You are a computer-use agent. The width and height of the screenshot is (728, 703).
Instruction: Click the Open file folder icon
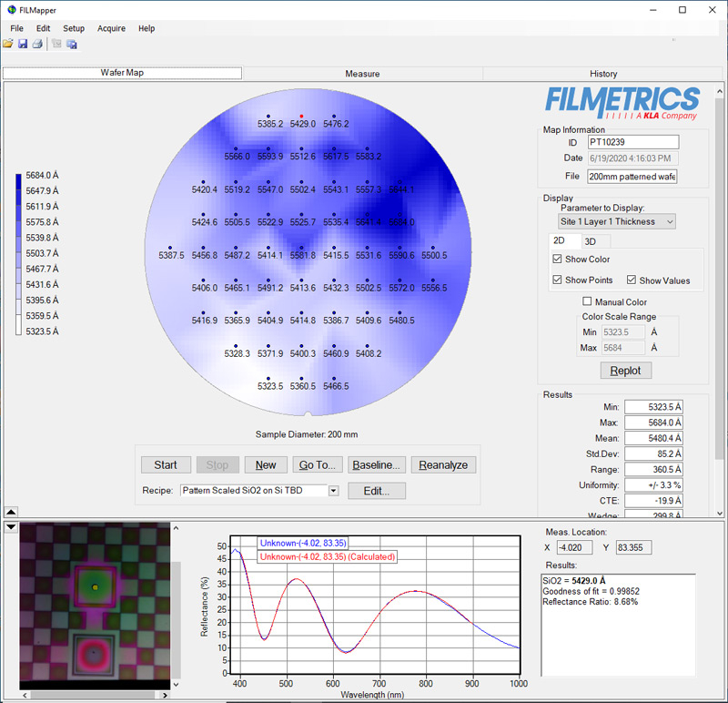point(8,44)
